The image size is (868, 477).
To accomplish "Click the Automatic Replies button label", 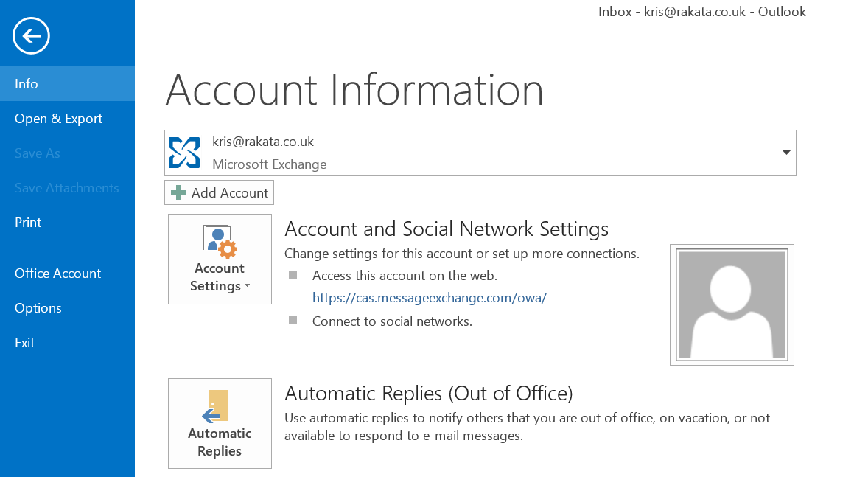I will click(220, 442).
